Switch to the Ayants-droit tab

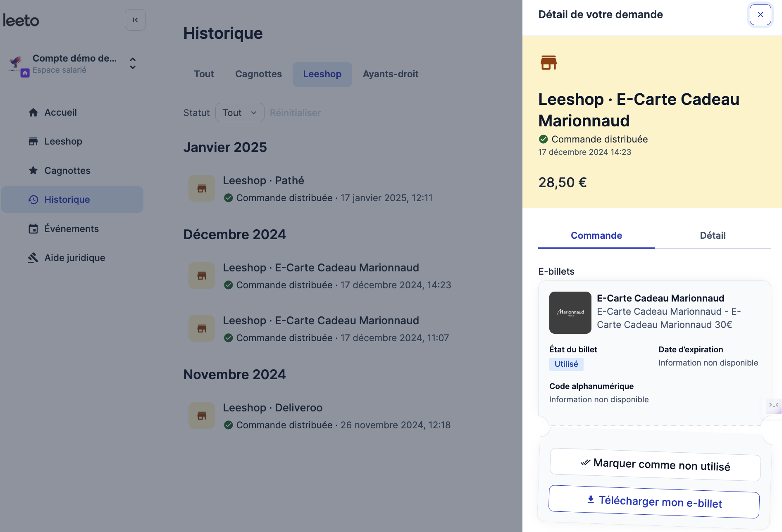[x=391, y=74]
